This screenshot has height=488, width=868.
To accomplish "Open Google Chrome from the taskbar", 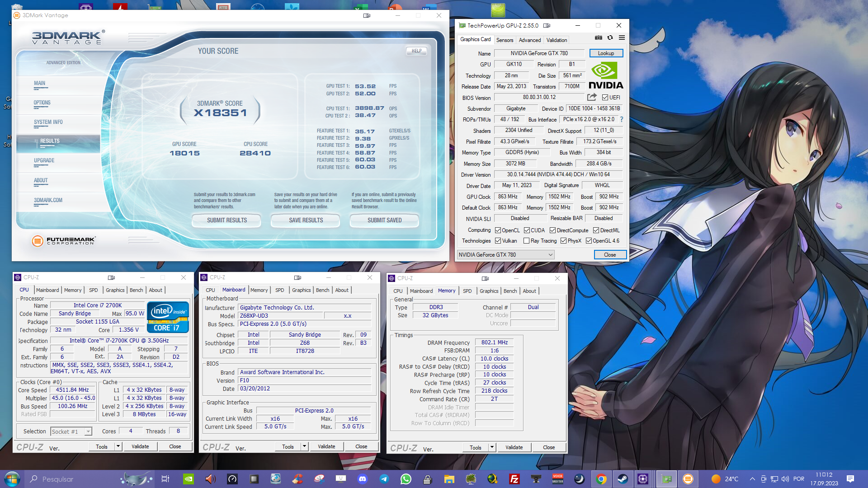I will [601, 479].
